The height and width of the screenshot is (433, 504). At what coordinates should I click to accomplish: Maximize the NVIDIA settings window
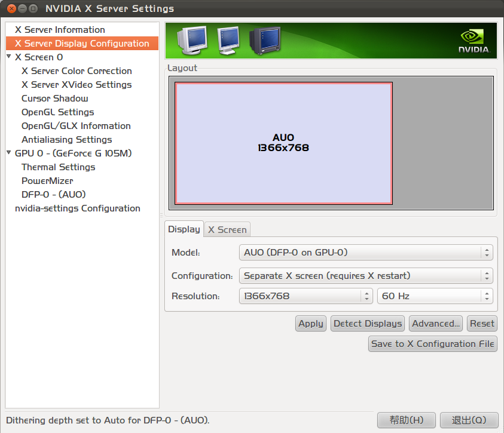point(33,9)
